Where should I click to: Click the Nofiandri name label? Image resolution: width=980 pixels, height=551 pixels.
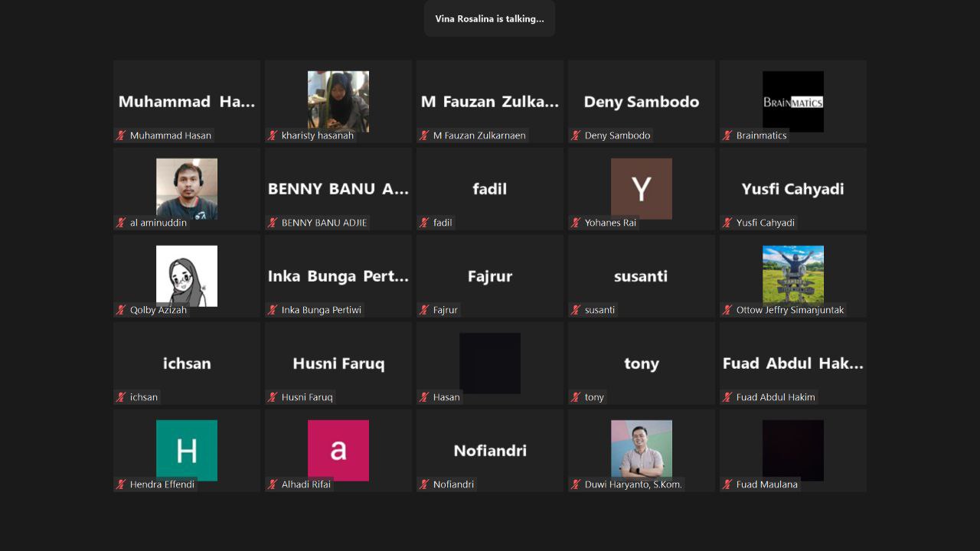click(453, 484)
